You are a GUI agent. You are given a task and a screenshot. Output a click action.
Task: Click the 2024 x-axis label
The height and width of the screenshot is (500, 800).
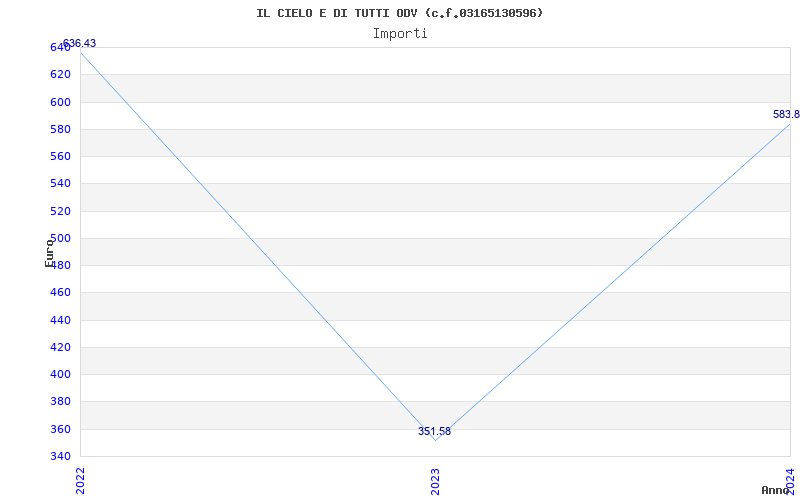click(790, 481)
